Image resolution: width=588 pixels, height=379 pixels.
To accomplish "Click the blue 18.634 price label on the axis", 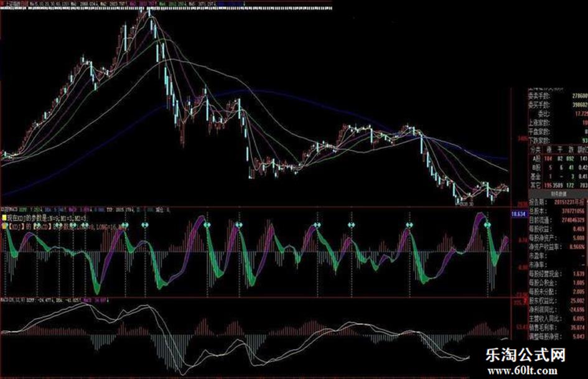I will (x=520, y=214).
